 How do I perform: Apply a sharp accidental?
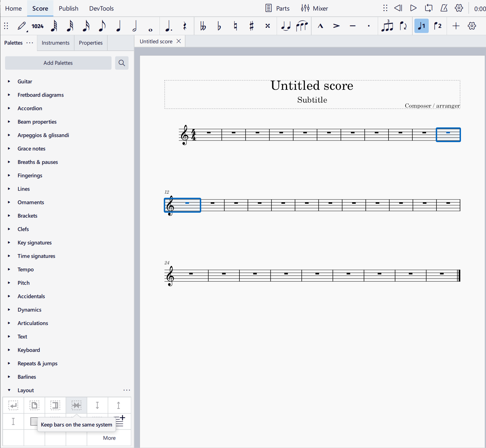tap(251, 26)
